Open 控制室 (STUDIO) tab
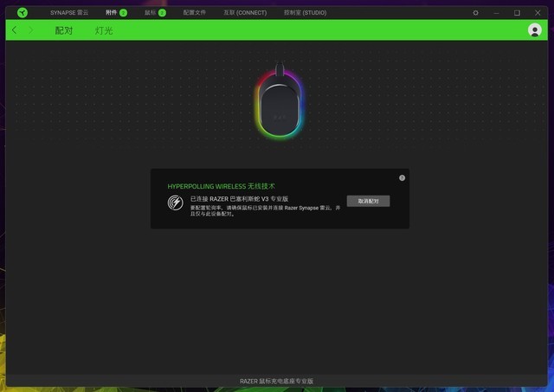This screenshot has height=392, width=554. click(306, 13)
